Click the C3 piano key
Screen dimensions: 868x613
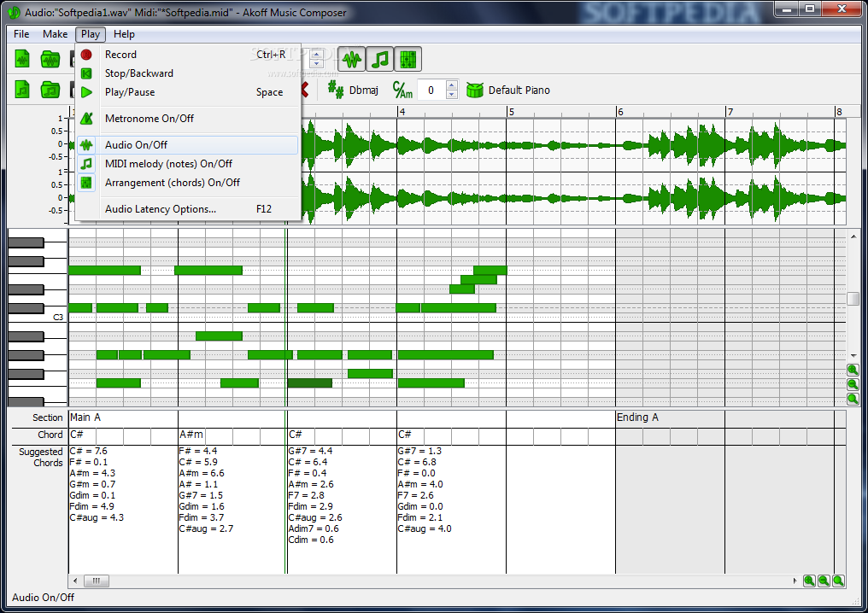point(38,317)
